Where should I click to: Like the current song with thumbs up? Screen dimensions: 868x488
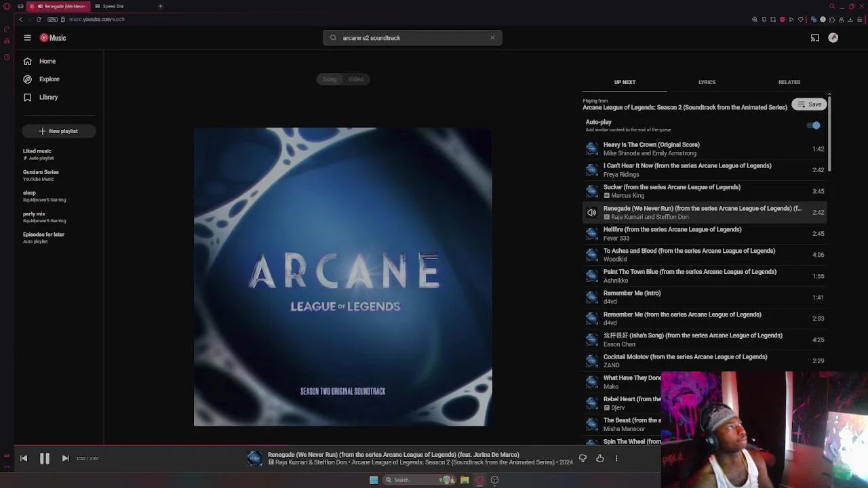(x=600, y=459)
